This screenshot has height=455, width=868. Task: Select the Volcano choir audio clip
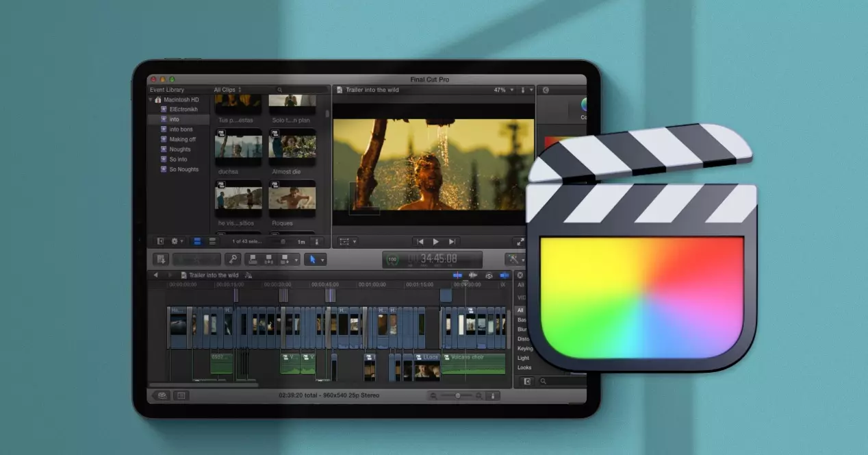474,363
